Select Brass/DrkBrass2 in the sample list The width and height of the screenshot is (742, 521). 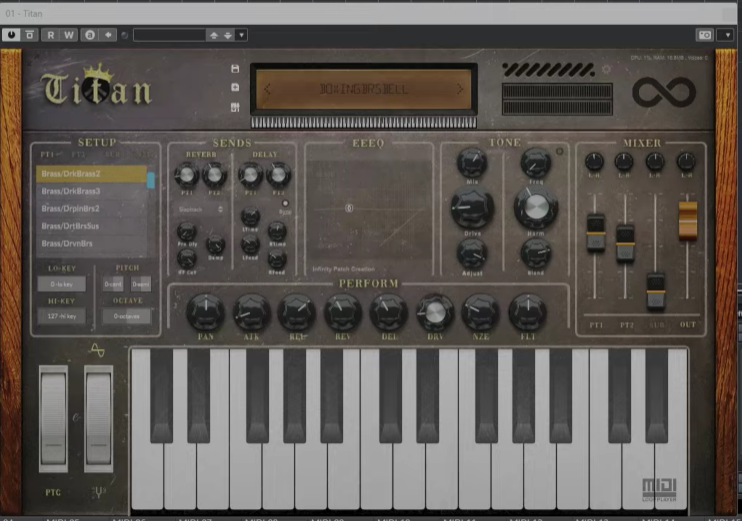(91, 174)
